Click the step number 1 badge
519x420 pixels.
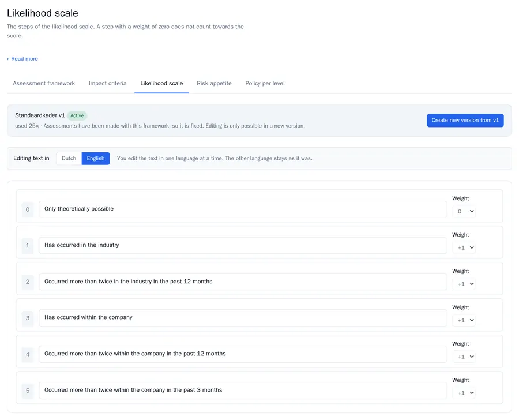click(28, 245)
